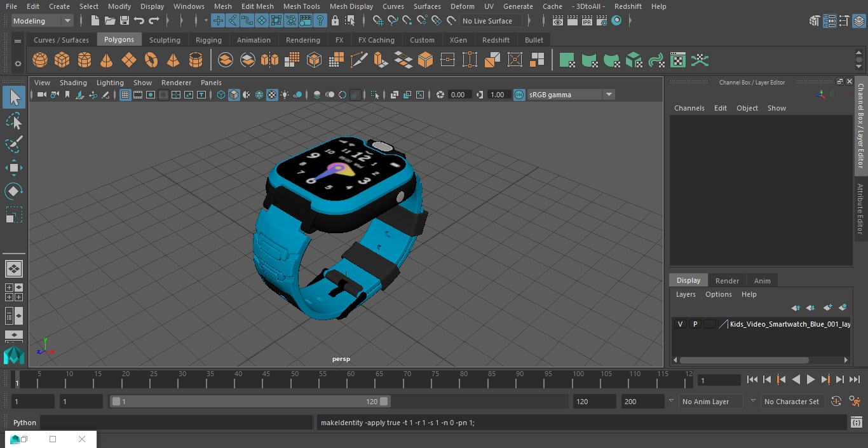
Task: Click the shelf settings gear icon
Action: (18, 64)
